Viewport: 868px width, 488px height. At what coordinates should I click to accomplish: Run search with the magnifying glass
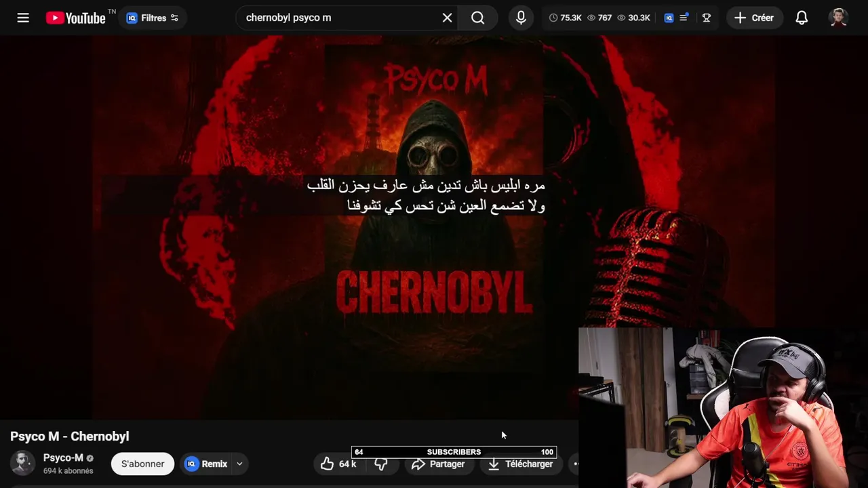click(478, 18)
